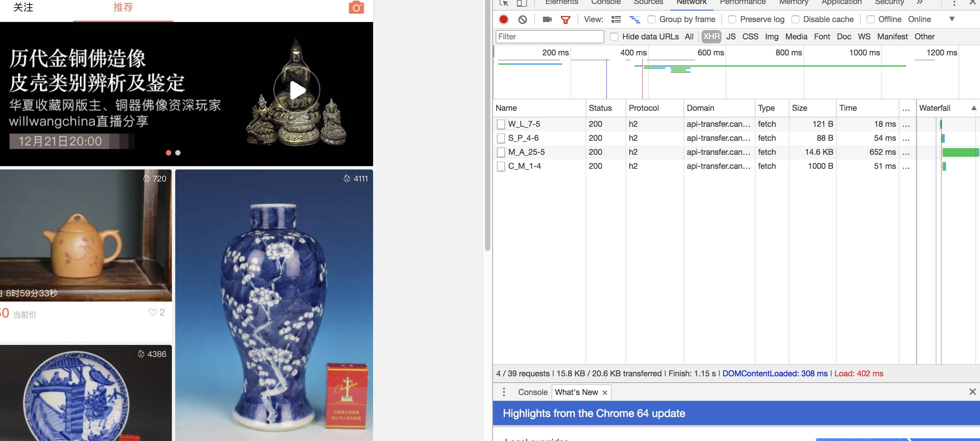Click the red record network log button

tap(503, 19)
